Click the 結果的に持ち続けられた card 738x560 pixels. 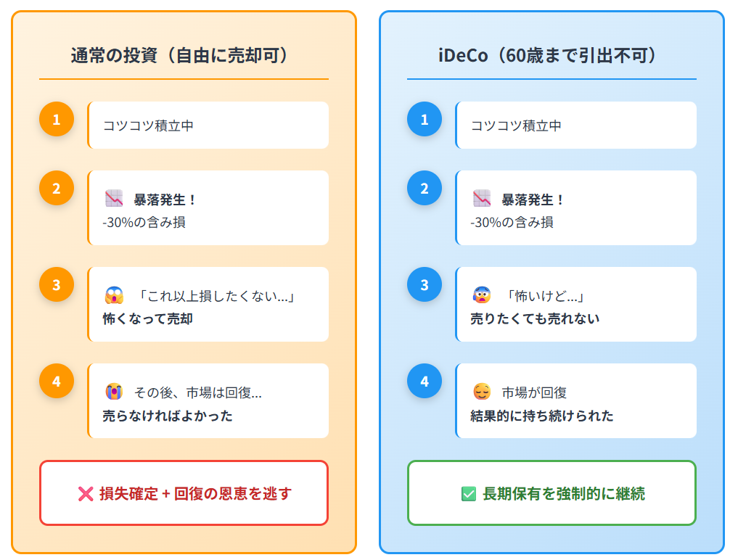click(576, 401)
